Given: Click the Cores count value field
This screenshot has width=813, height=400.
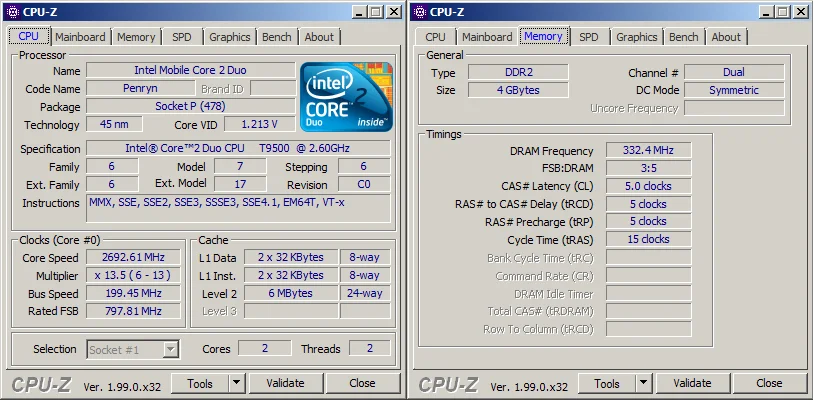Looking at the screenshot, I should coord(265,348).
